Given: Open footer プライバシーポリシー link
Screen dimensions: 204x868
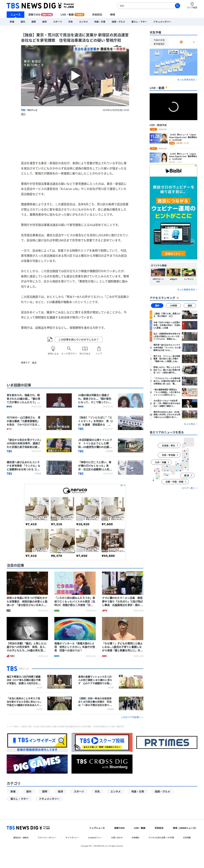Looking at the screenshot, I should tap(47, 837).
